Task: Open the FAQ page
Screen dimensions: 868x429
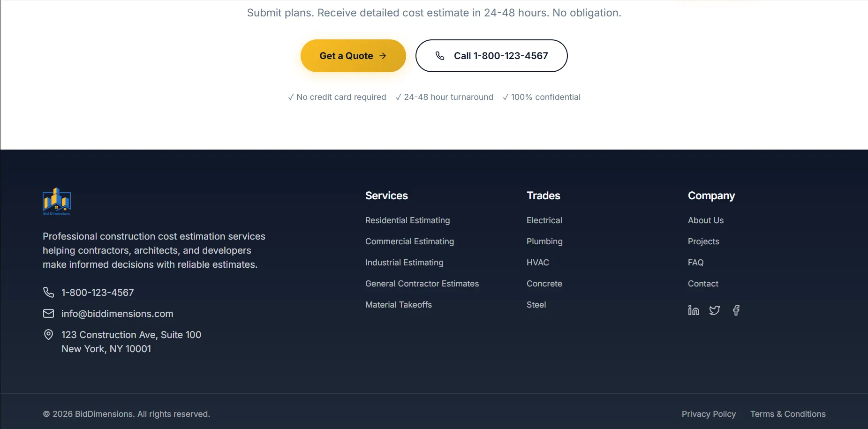Action: coord(695,263)
